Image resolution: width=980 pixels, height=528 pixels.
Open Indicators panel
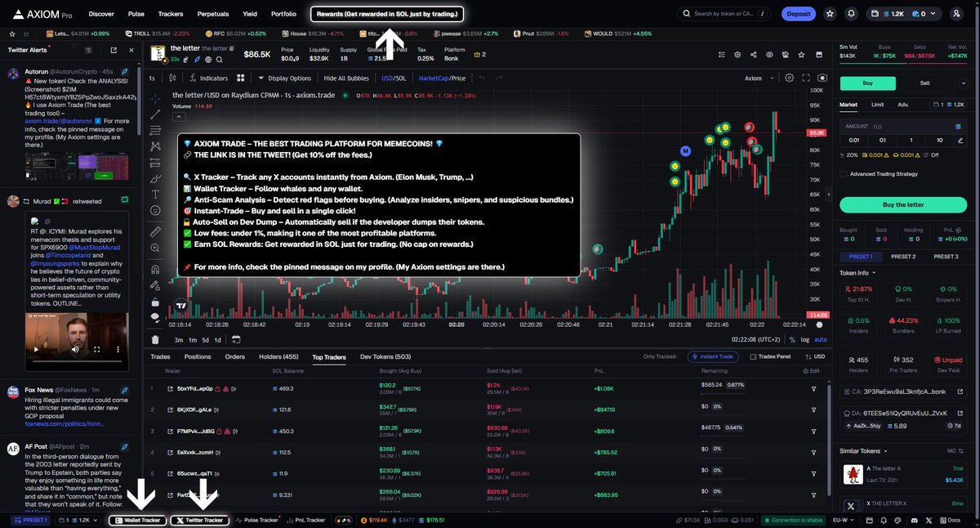point(207,78)
